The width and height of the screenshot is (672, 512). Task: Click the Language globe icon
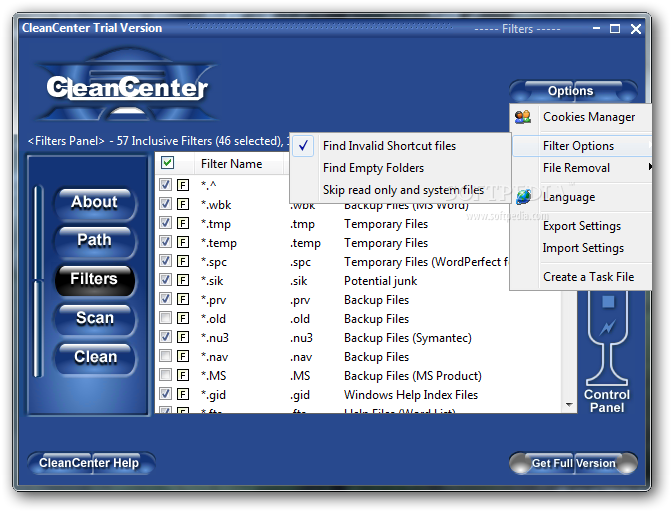click(524, 197)
